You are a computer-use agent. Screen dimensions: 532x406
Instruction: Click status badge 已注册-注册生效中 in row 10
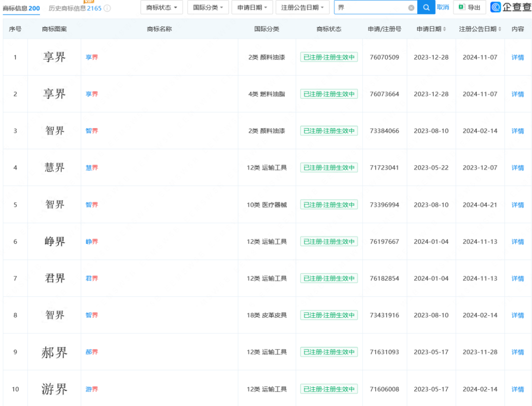pos(329,389)
